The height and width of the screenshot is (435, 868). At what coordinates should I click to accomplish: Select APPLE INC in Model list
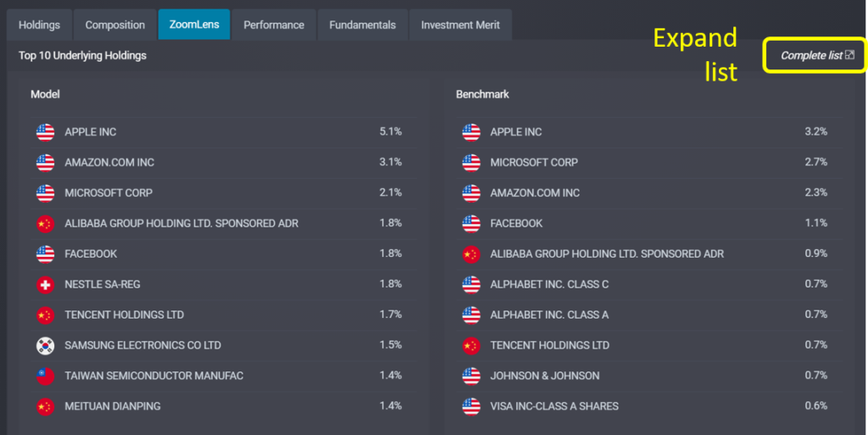pyautogui.click(x=90, y=132)
